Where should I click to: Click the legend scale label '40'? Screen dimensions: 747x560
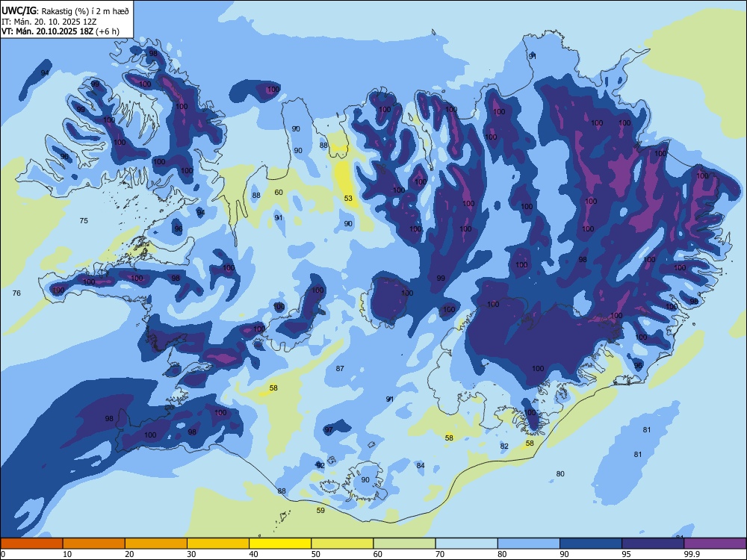click(x=254, y=554)
